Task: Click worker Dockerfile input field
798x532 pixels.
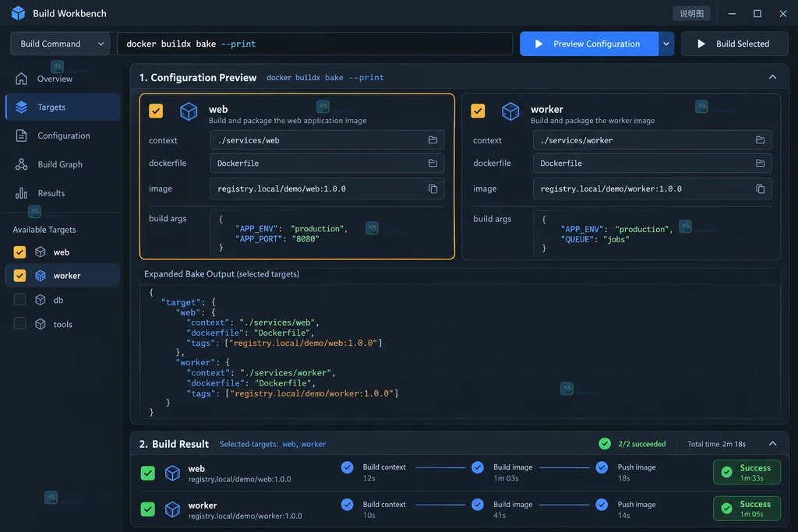Action: [652, 164]
